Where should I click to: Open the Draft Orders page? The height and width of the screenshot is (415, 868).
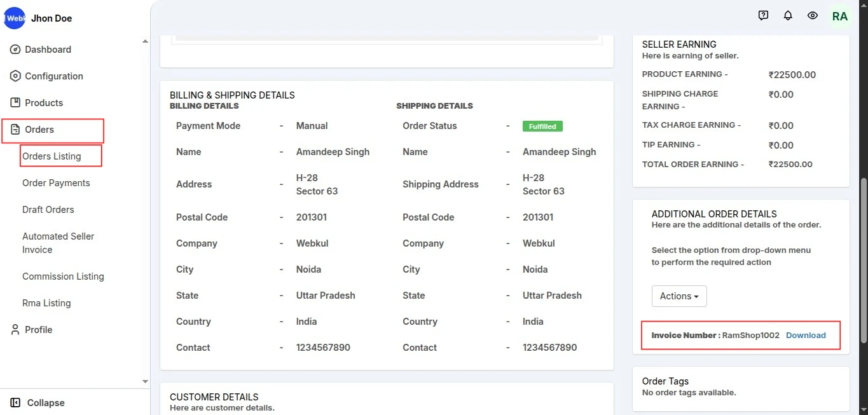click(x=48, y=210)
